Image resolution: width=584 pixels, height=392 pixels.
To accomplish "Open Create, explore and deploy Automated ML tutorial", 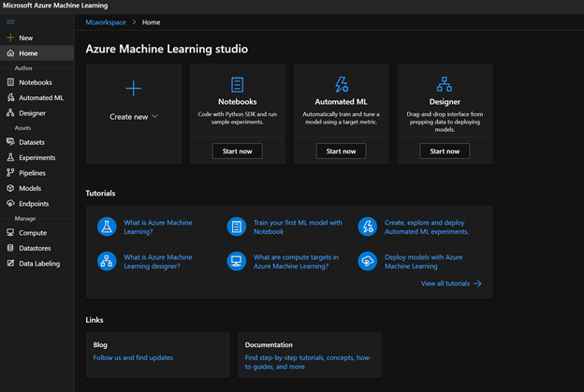I will coord(427,226).
